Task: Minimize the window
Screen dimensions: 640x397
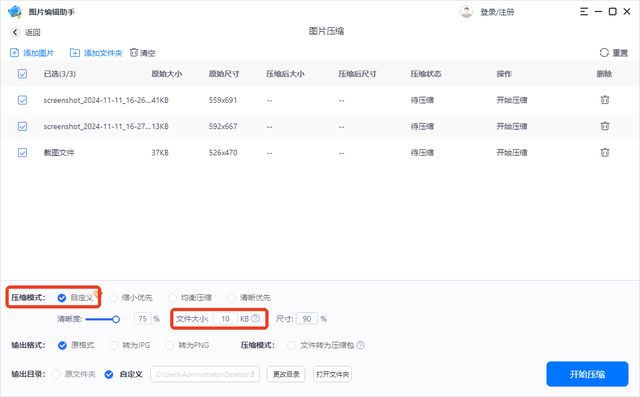Action: pos(598,12)
